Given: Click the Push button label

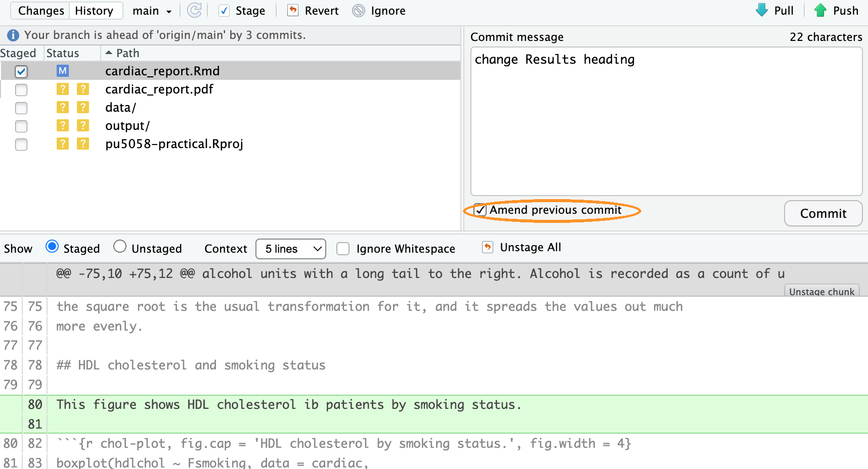Looking at the screenshot, I should coord(845,11).
